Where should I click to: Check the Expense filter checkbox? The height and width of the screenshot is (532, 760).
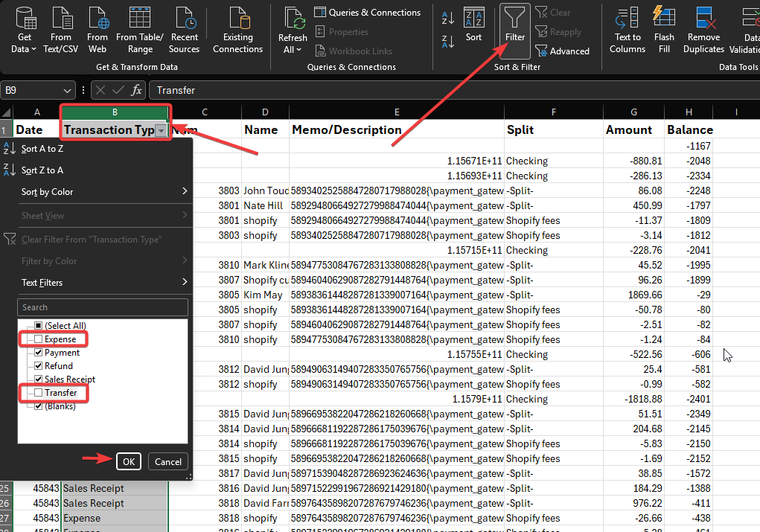(x=39, y=339)
